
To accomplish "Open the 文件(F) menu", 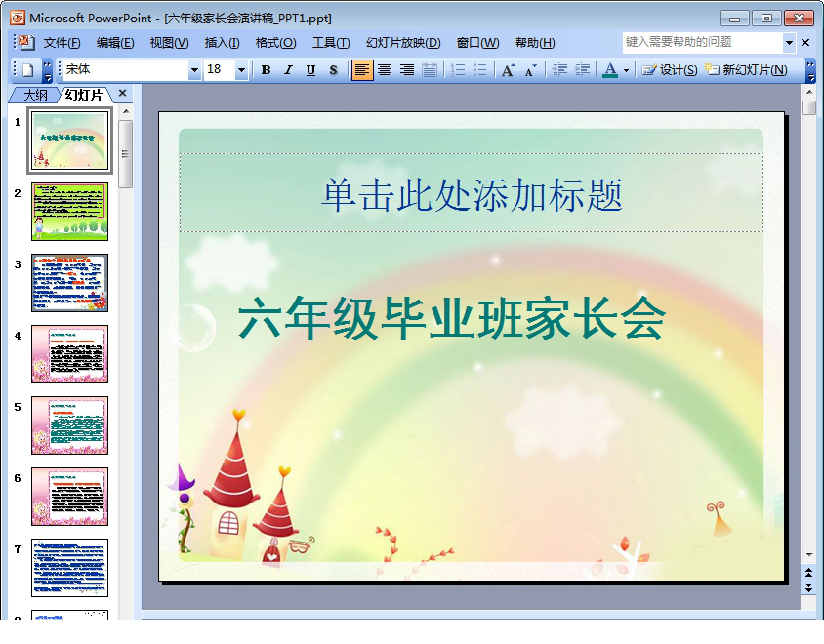I will pos(62,43).
